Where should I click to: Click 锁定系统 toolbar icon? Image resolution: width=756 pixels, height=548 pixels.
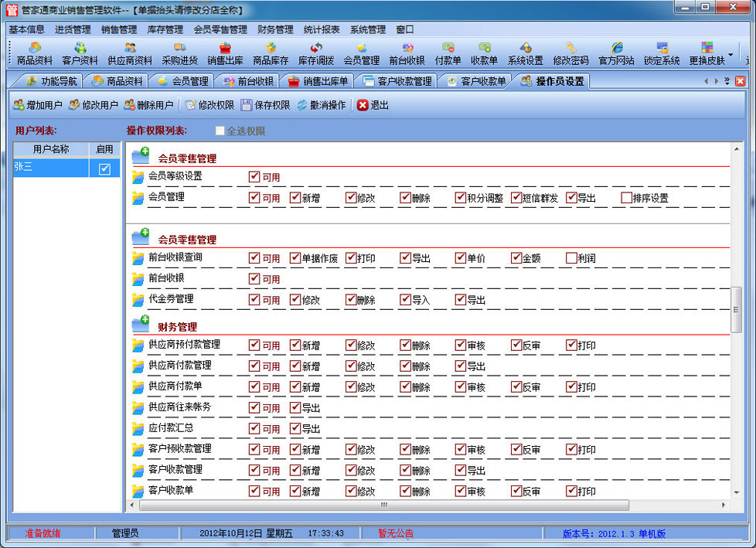coord(662,53)
